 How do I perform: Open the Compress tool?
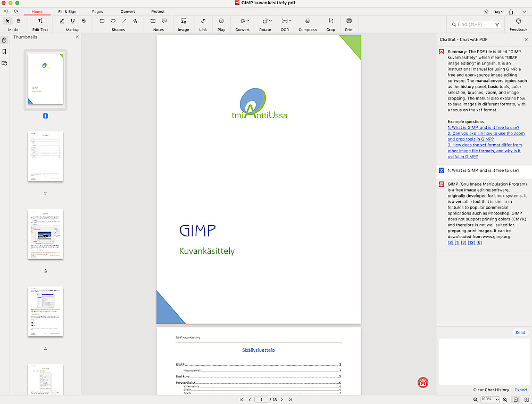(307, 21)
